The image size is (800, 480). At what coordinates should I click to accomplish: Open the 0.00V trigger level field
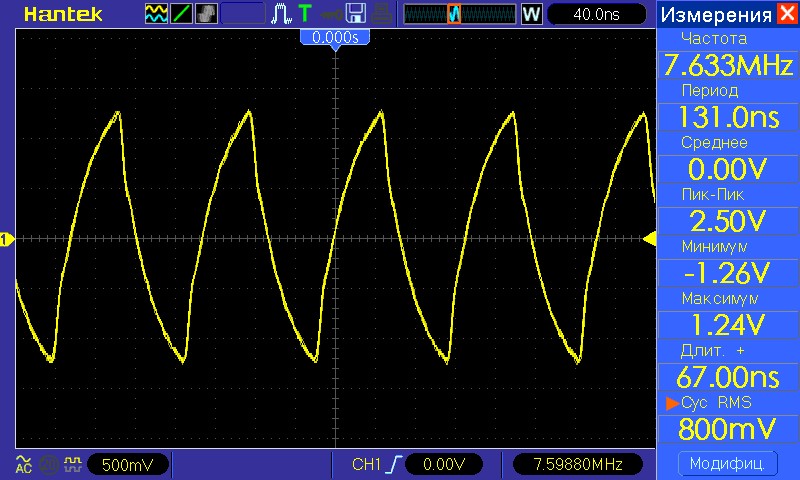coord(444,464)
